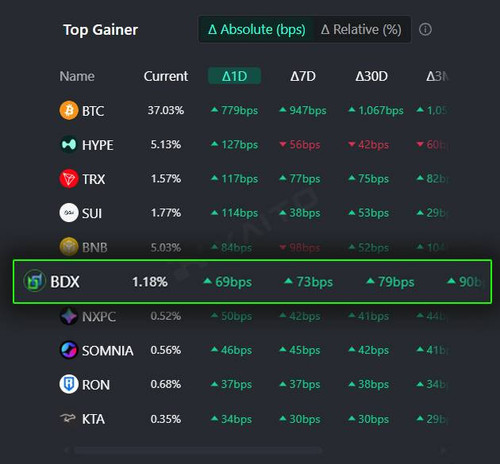Image resolution: width=500 pixels, height=464 pixels.
Task: Click the HYPE token icon
Action: click(x=69, y=145)
